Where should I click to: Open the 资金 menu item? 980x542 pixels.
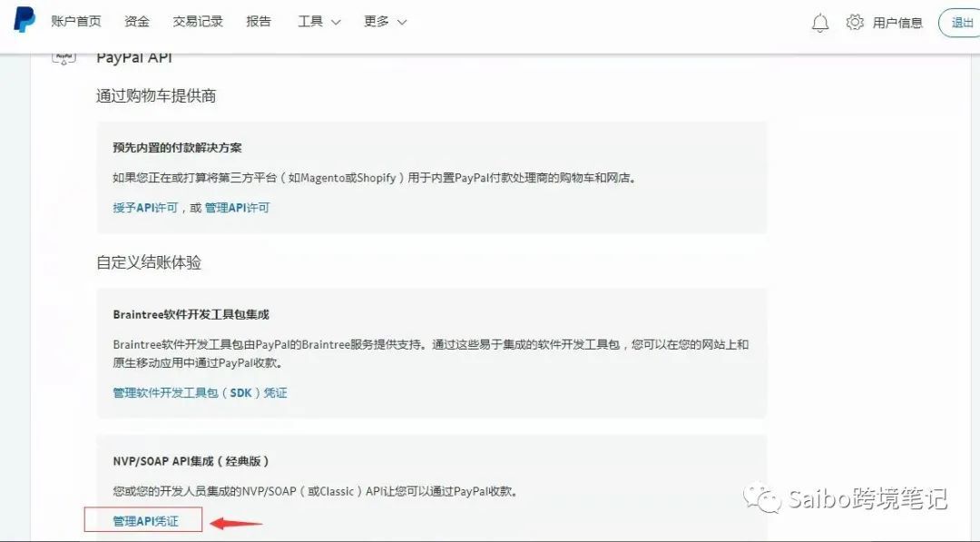coord(137,21)
